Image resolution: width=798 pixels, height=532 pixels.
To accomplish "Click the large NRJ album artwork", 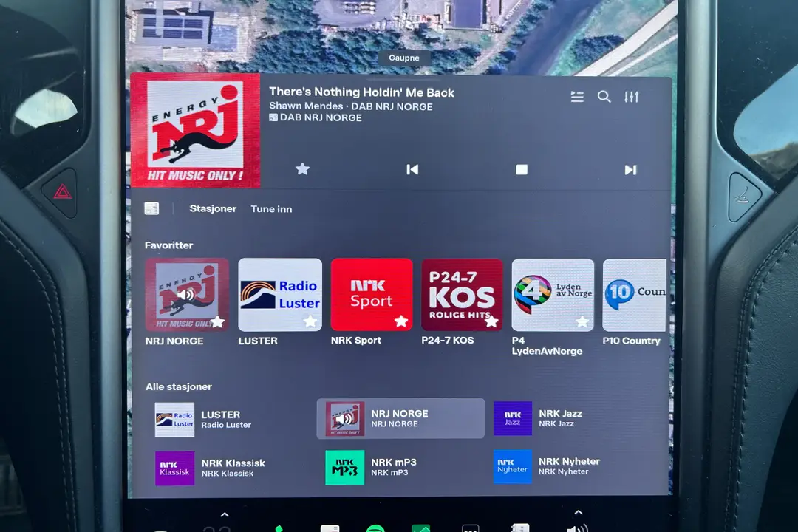I will 195,131.
